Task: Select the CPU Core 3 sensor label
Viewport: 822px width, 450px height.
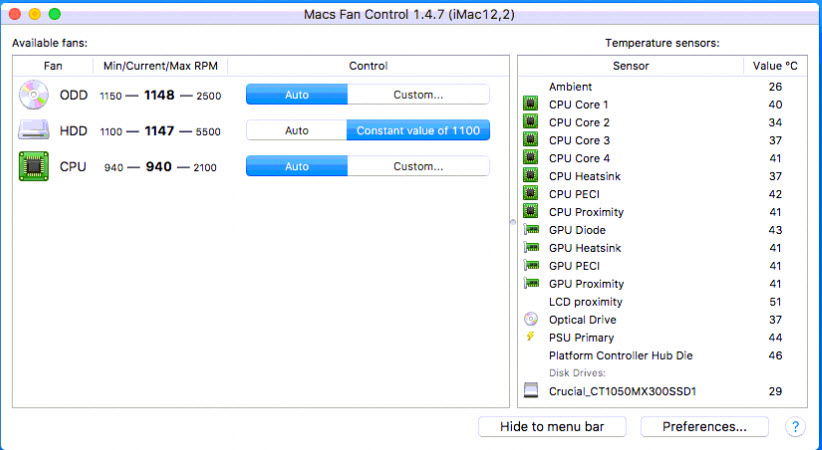Action: [x=579, y=140]
